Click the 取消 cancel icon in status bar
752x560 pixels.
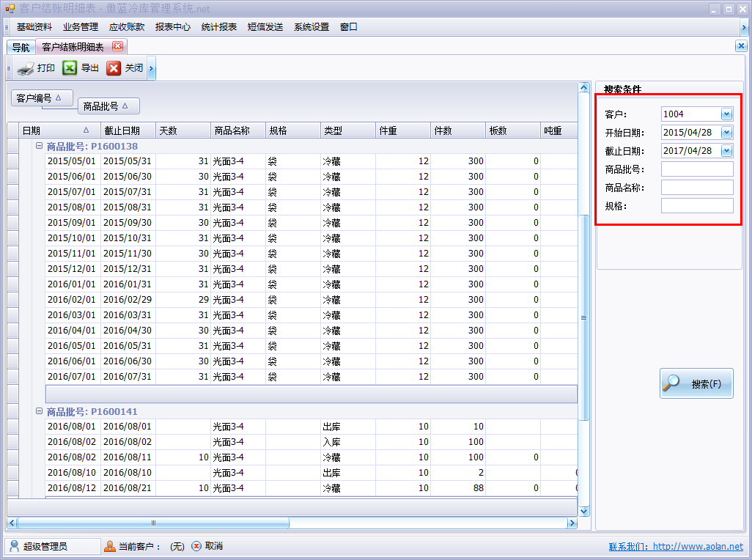point(196,546)
